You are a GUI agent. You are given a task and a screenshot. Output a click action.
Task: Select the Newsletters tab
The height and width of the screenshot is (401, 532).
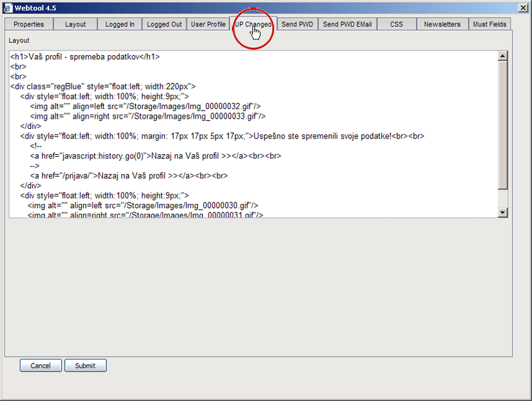tap(442, 25)
